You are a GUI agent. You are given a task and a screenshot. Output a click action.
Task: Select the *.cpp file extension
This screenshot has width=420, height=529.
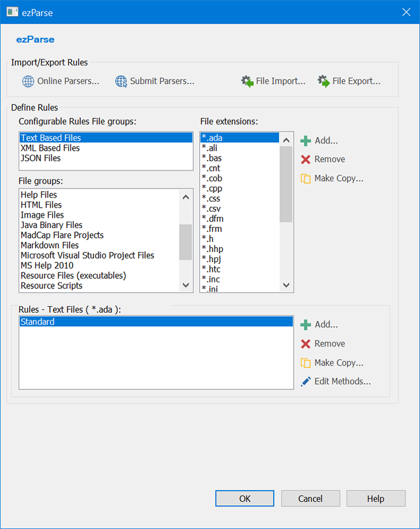pos(212,188)
